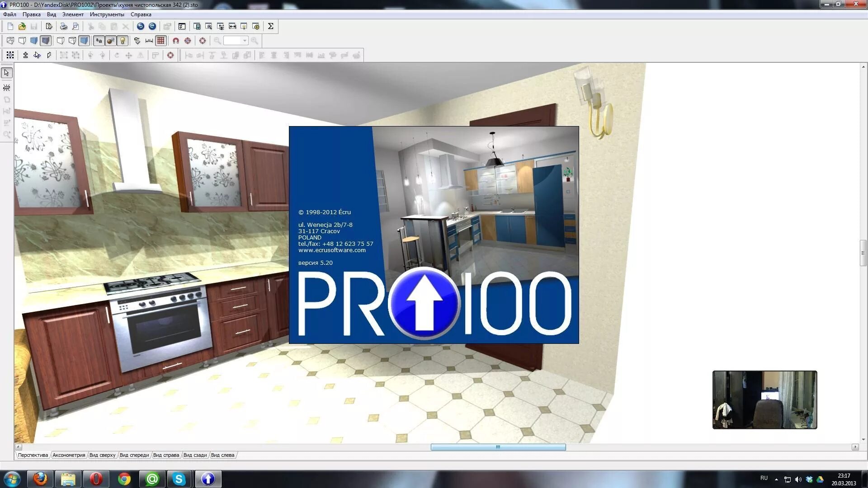Viewport: 868px width, 488px height.
Task: Click the horizontal scrollbar thumb
Action: point(498,447)
